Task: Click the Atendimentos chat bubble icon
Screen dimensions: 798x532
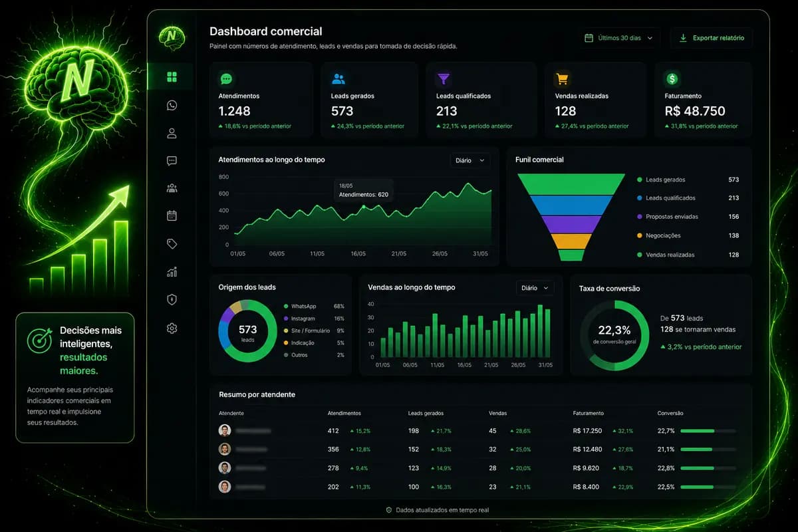Action: coord(226,78)
